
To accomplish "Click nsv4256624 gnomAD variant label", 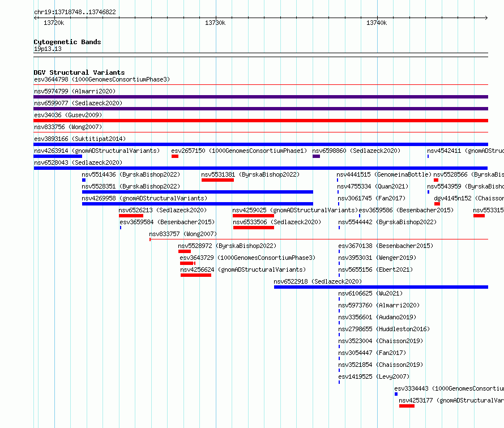I will tap(243, 269).
